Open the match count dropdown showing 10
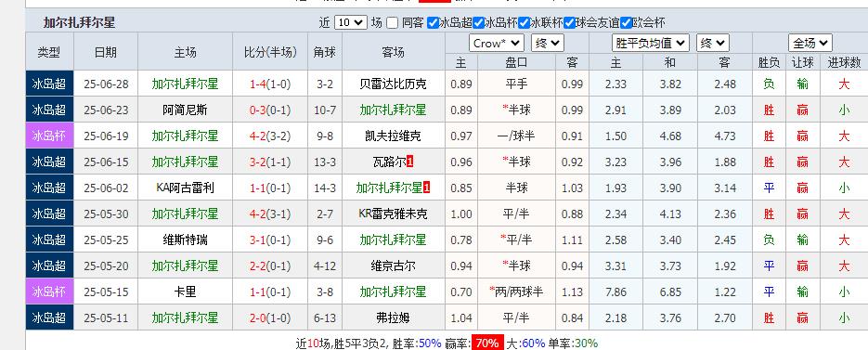The width and height of the screenshot is (868, 350). tap(350, 22)
